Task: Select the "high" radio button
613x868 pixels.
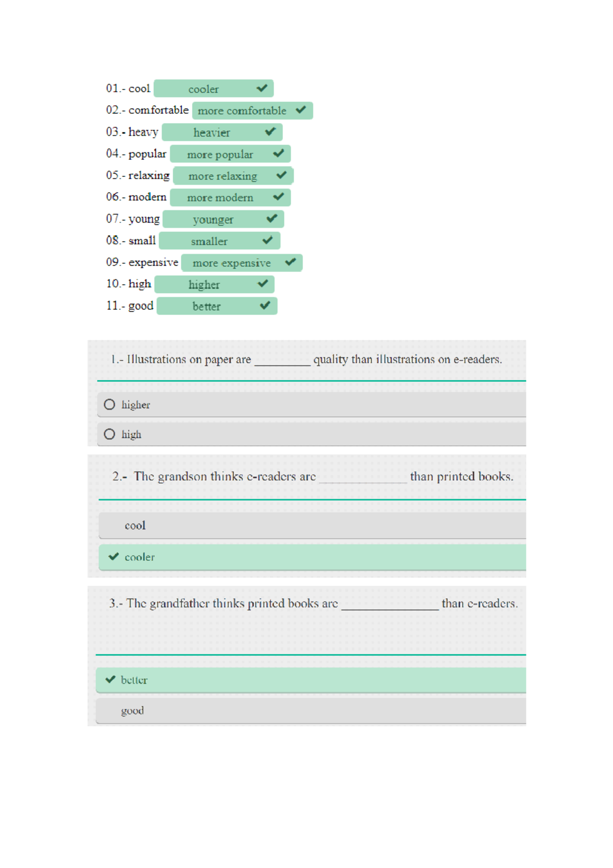Action: tap(109, 435)
